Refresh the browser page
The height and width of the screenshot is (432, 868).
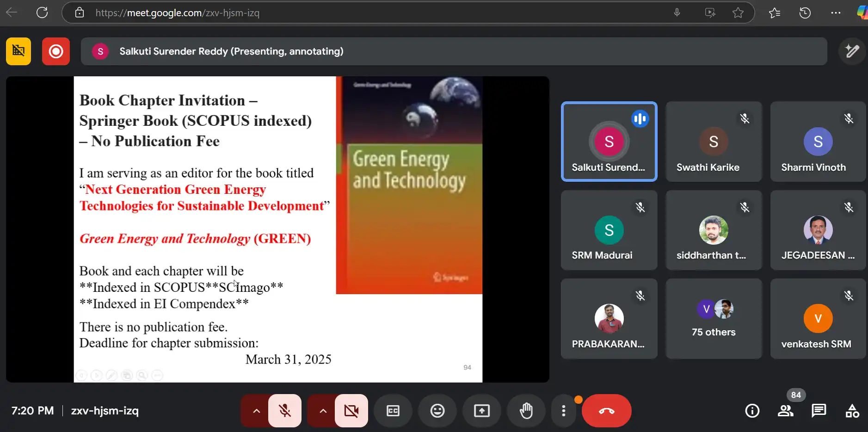tap(42, 13)
